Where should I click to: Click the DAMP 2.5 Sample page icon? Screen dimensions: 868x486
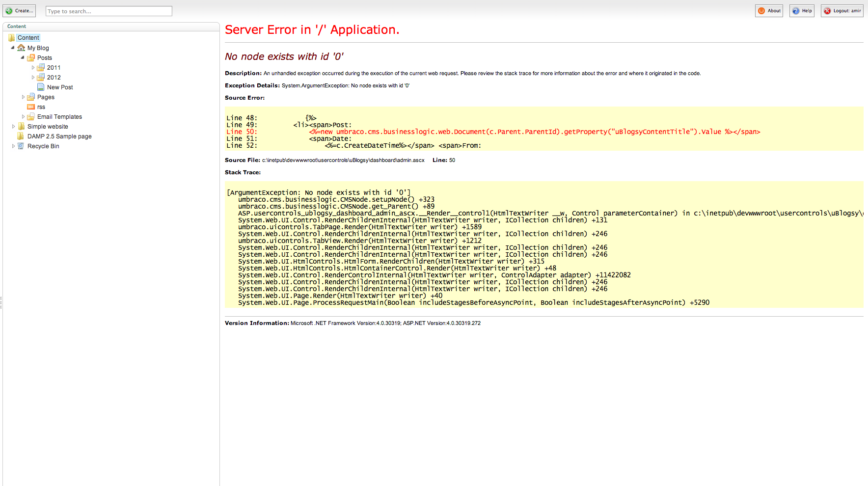coord(21,136)
